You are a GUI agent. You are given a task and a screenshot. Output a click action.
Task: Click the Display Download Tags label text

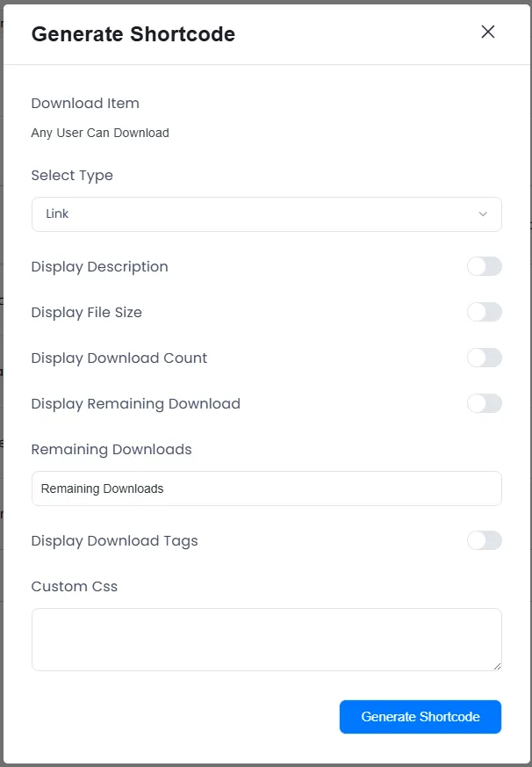tap(114, 541)
